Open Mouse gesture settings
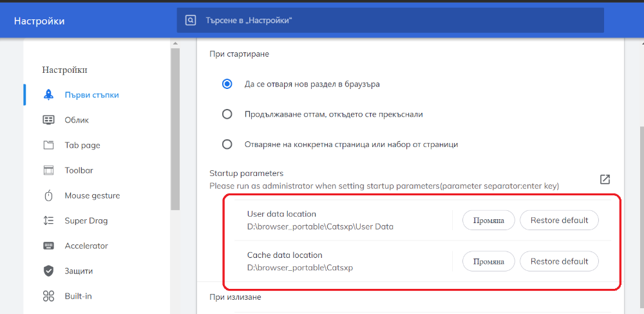644x314 pixels. pyautogui.click(x=92, y=195)
